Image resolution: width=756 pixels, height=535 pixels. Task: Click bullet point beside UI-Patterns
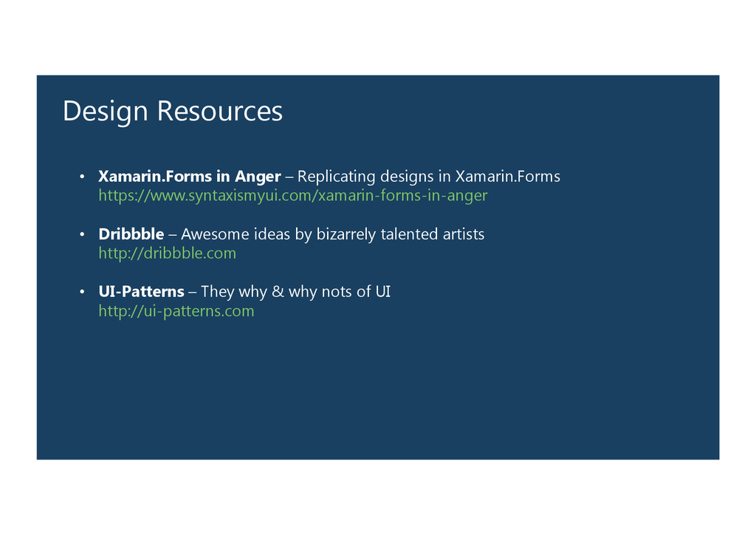coord(83,293)
